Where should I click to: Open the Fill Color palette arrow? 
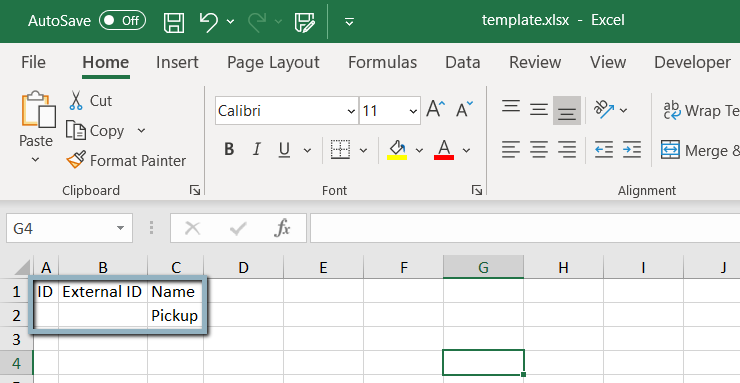(x=420, y=150)
